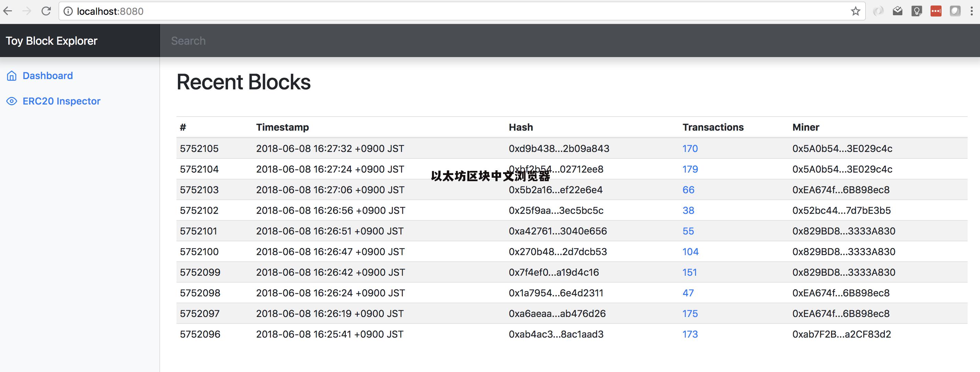
Task: Click transaction count 170 link
Action: [x=690, y=149]
